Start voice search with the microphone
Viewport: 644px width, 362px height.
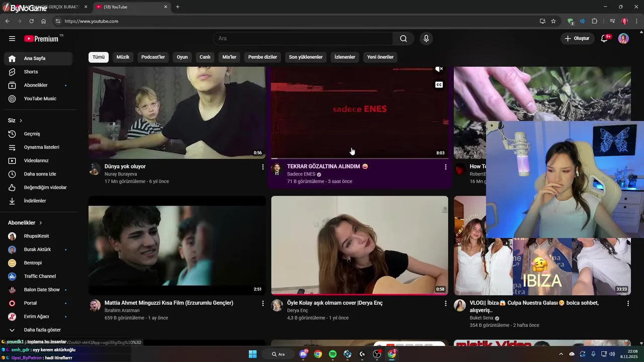(426, 39)
